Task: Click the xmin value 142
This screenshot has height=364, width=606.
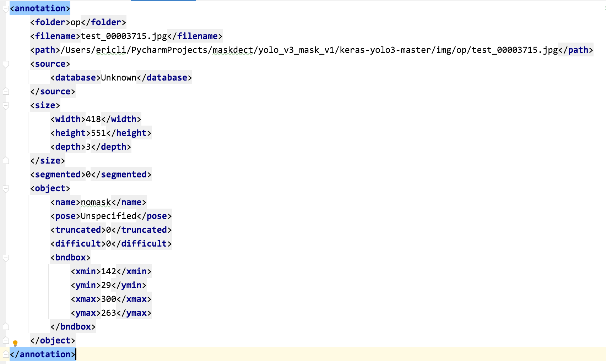Action: (109, 271)
